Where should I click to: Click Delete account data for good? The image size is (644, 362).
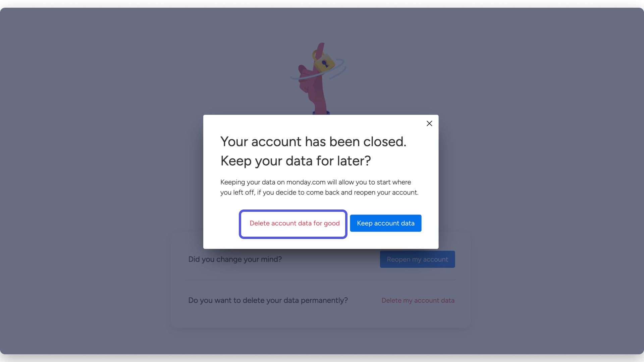coord(294,224)
